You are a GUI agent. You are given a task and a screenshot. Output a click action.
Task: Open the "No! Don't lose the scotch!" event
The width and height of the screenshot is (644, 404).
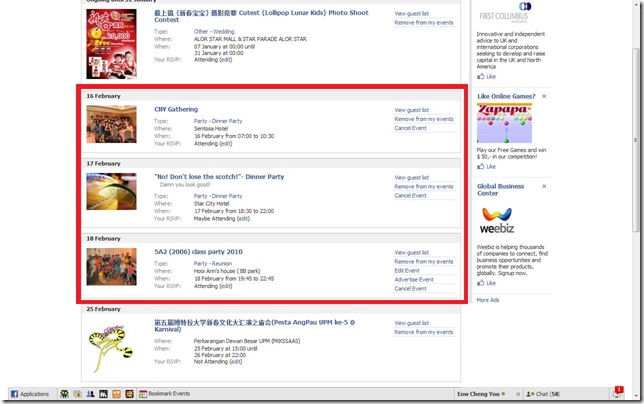pos(219,177)
